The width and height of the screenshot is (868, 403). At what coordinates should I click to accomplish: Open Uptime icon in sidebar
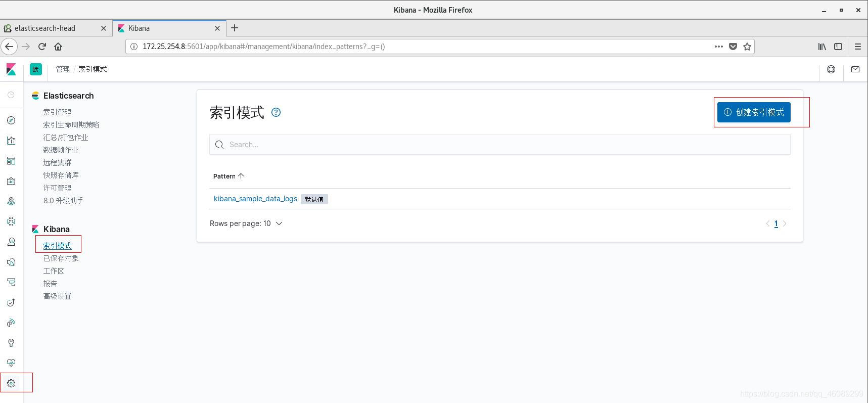coord(11,302)
